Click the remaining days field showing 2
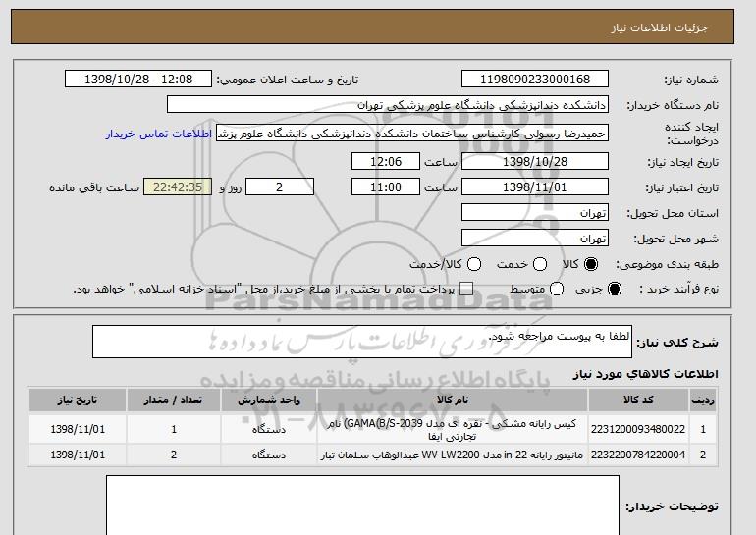This screenshot has width=756, height=535. (x=280, y=187)
